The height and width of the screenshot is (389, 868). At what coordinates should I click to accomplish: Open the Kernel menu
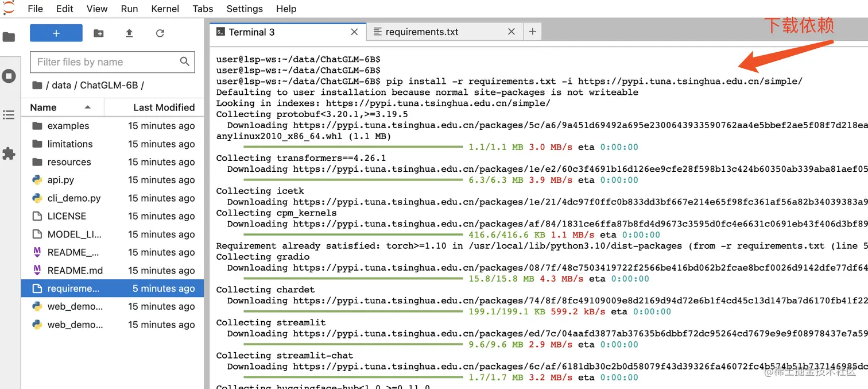165,9
